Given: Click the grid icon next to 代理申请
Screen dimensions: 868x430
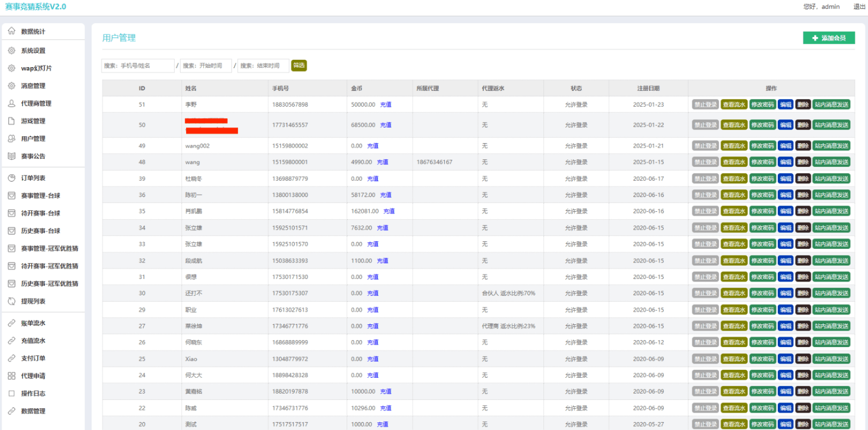Looking at the screenshot, I should pos(12,376).
